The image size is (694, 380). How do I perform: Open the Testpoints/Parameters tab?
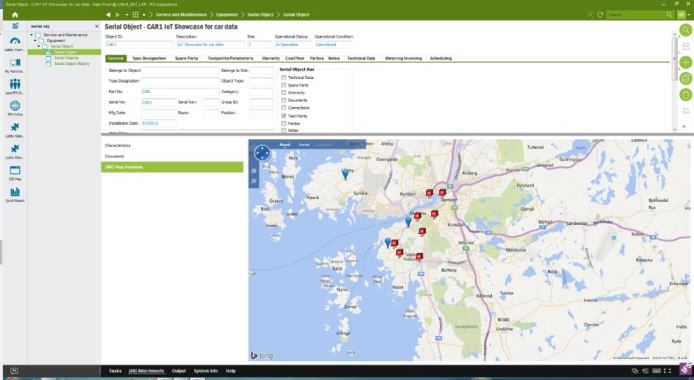click(x=230, y=58)
